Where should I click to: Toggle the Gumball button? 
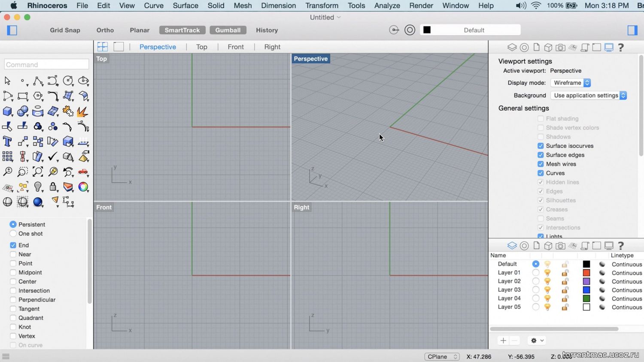(228, 30)
